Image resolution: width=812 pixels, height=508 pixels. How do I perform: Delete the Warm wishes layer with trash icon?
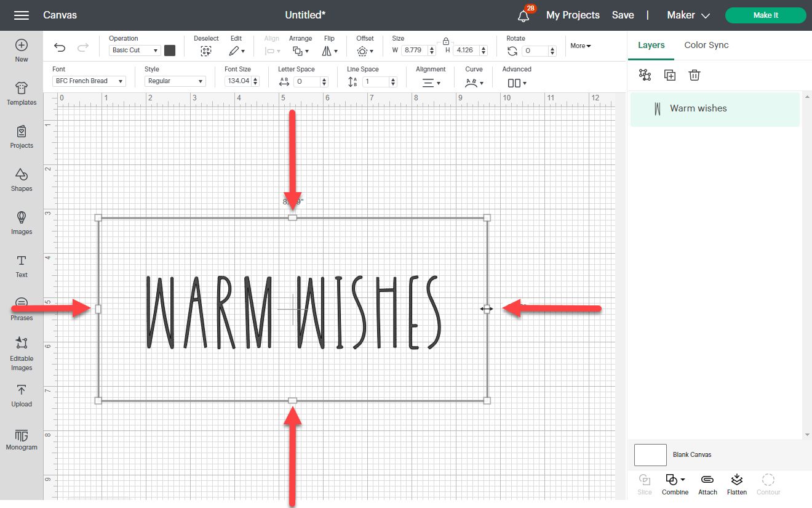point(695,75)
